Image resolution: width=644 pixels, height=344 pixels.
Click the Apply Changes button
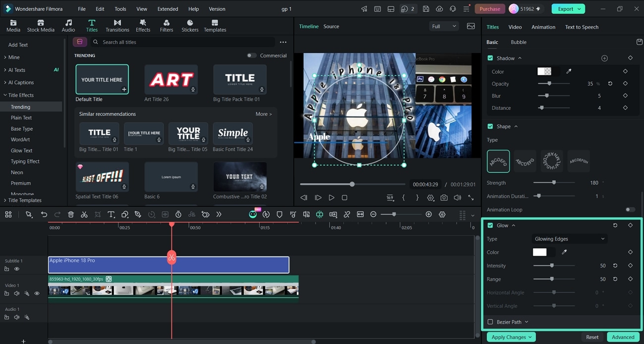511,337
